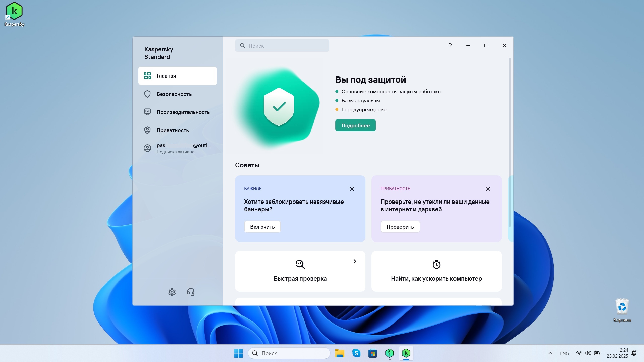The image size is (644, 362).
Task: Expand the Быстрая проверка chevron arrow
Action: [x=355, y=261]
